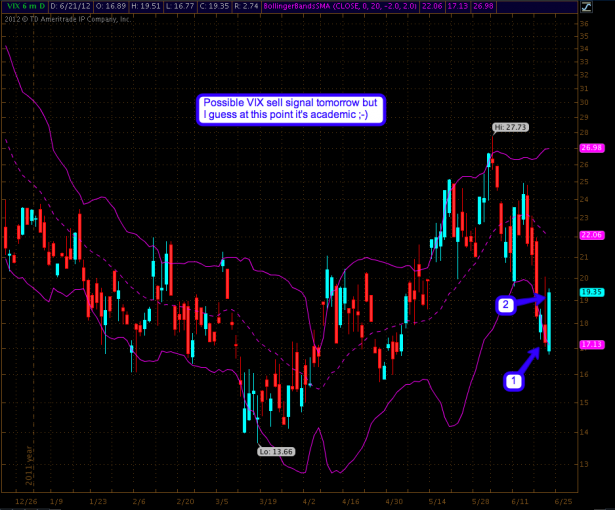Click the D: 6/21/12 date field
The height and width of the screenshot is (510, 615).
click(70, 5)
